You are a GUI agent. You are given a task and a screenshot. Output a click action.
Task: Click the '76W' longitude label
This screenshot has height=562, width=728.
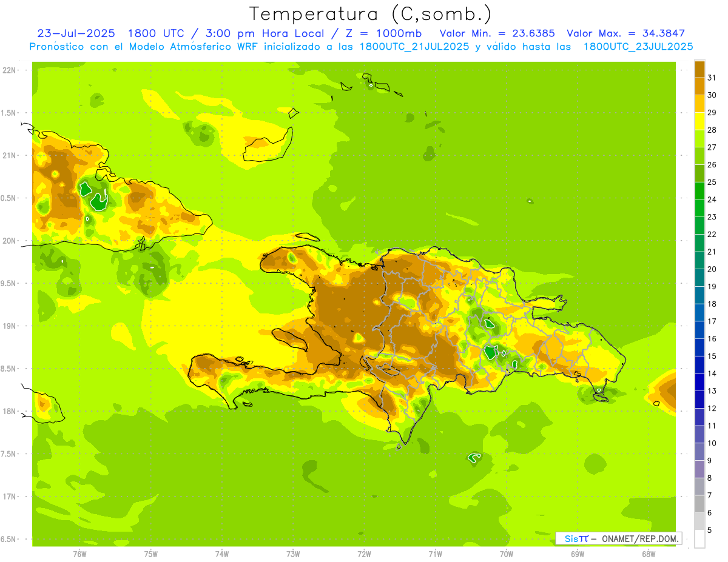[79, 553]
